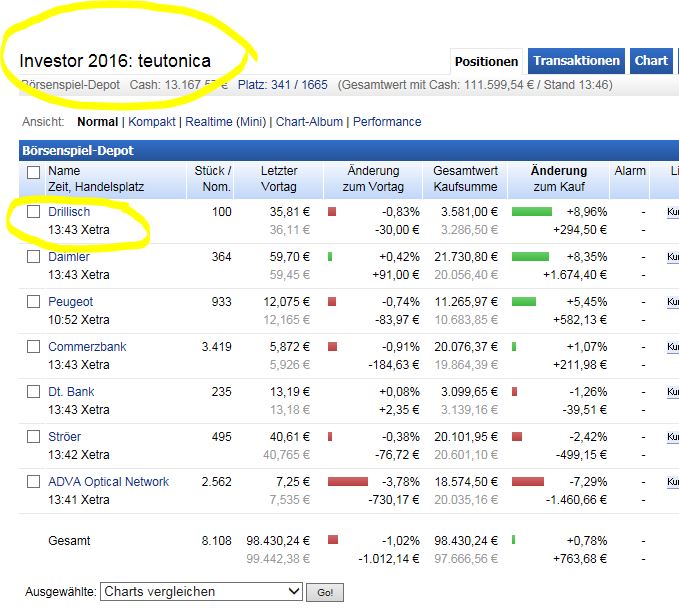
Task: Click Daimler's green +8,35% gain bar
Action: pos(530,256)
